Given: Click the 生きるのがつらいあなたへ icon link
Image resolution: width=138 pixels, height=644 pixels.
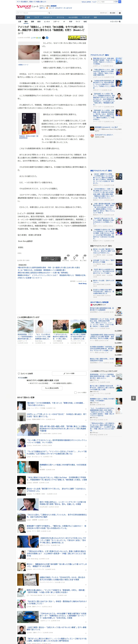Looking at the screenshot, I should [92, 136].
